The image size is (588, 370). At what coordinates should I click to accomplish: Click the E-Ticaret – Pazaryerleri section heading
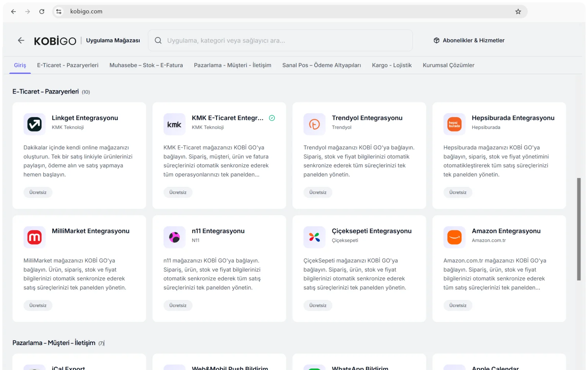point(46,91)
